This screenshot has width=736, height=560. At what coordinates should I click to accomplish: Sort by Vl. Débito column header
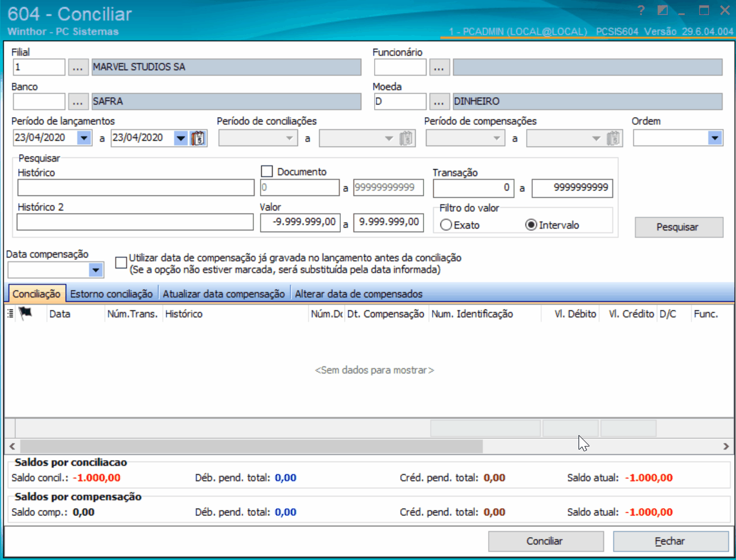click(570, 314)
